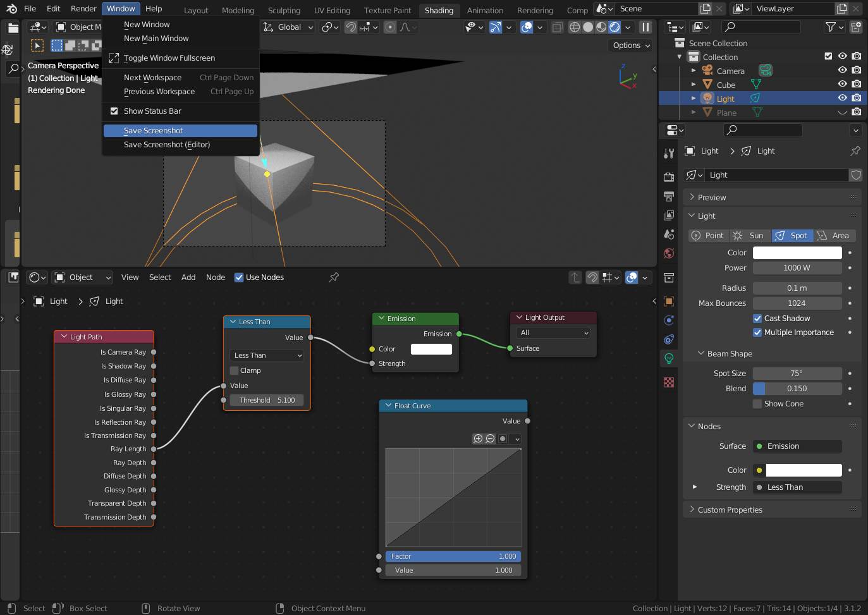Open the Transform Orientation dropdown showing Global
Image resolution: width=868 pixels, height=615 pixels.
coord(288,27)
